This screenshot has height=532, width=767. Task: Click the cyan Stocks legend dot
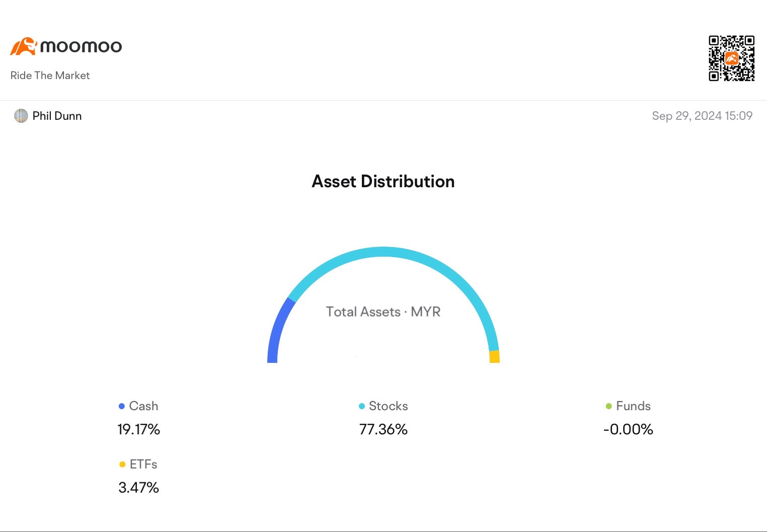(x=361, y=406)
